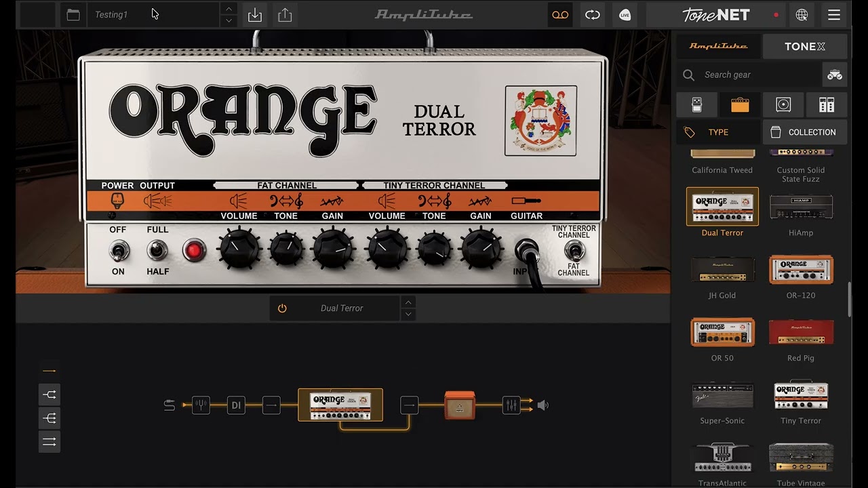
Task: Click the input source icon in chain
Action: (x=170, y=405)
